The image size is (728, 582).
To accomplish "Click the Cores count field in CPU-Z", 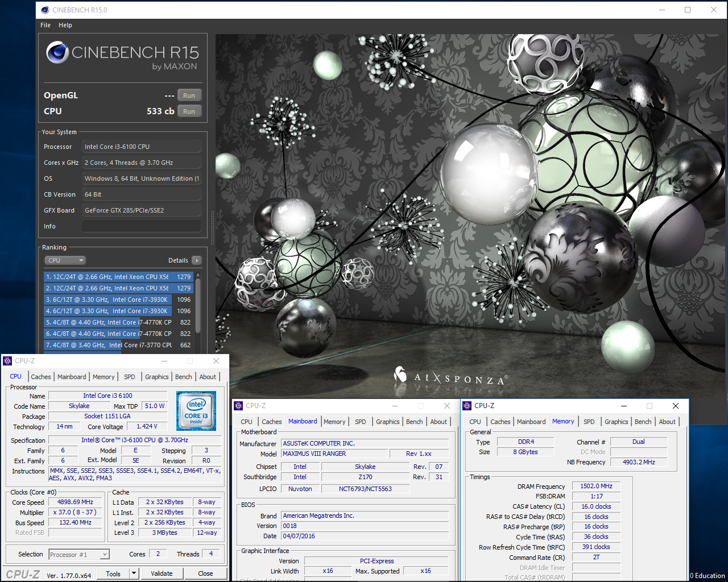I will coord(158,554).
